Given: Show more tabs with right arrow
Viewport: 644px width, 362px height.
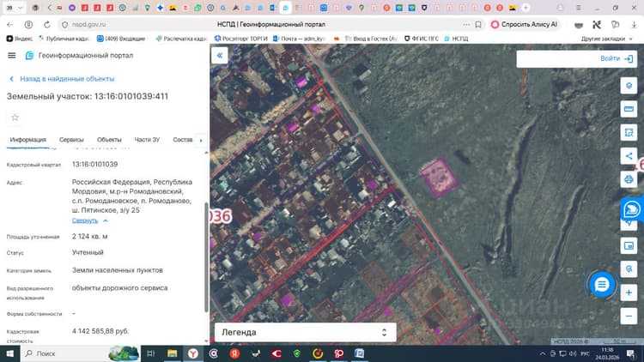Looking at the screenshot, I should point(201,140).
